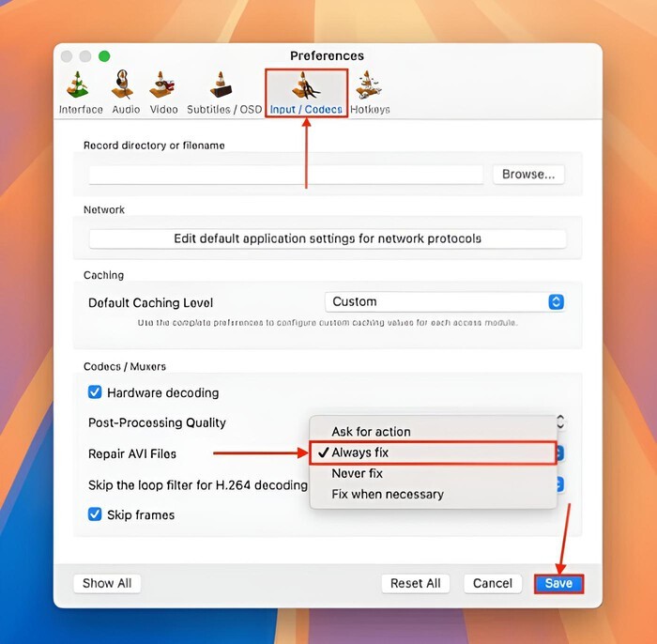Click Reset All button
Screen dimensions: 657x644
click(416, 583)
